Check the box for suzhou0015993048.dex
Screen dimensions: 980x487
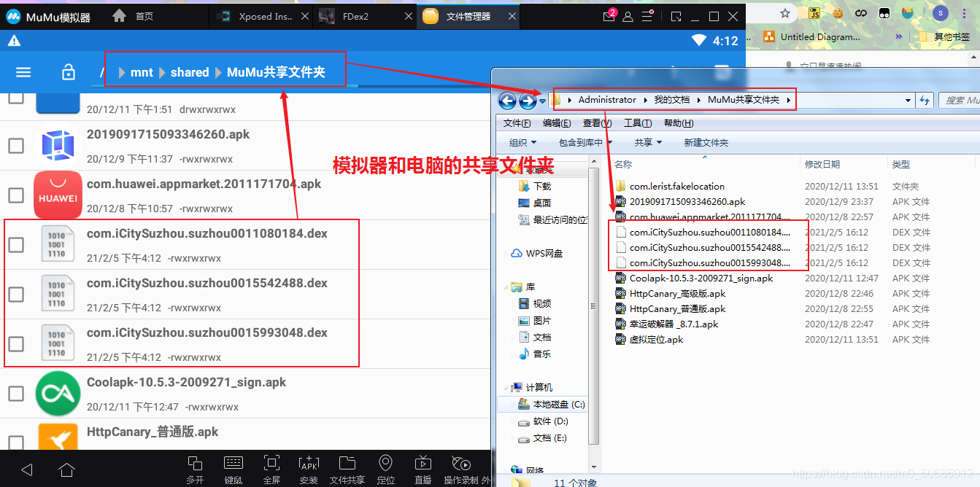16,344
